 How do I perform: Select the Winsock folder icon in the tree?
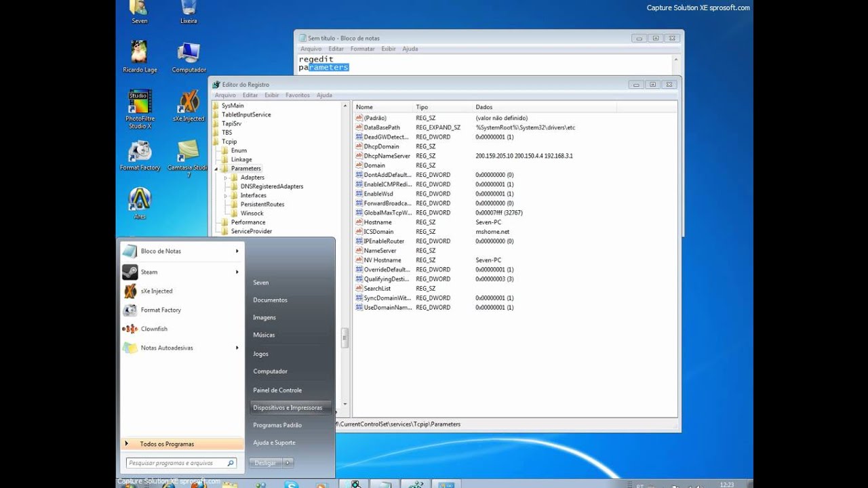pos(235,213)
